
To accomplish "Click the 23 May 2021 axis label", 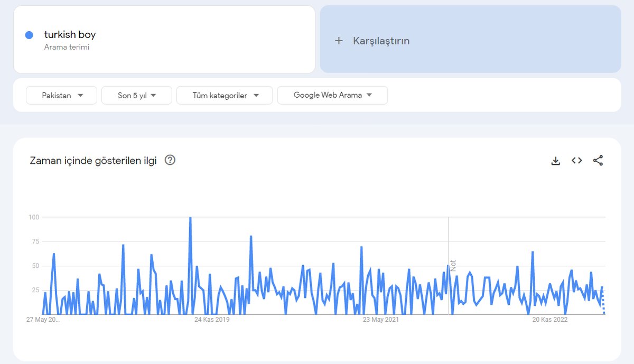I will [x=380, y=319].
